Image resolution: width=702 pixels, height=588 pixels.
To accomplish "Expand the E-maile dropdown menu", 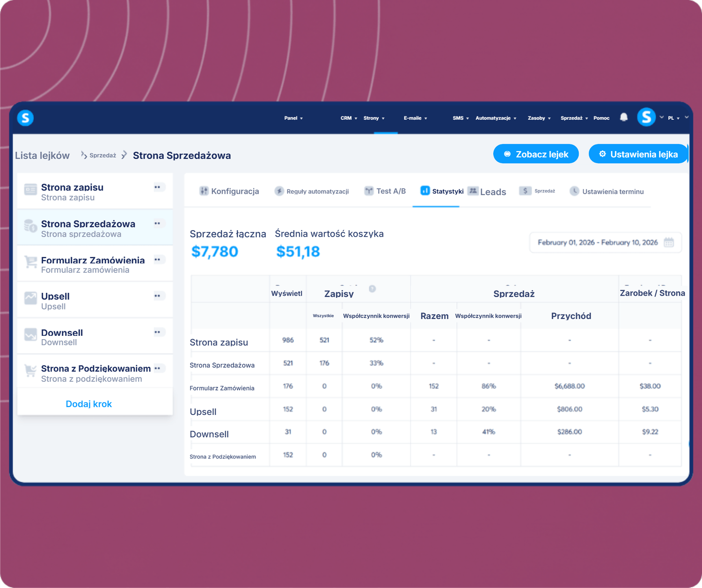I will coord(416,118).
